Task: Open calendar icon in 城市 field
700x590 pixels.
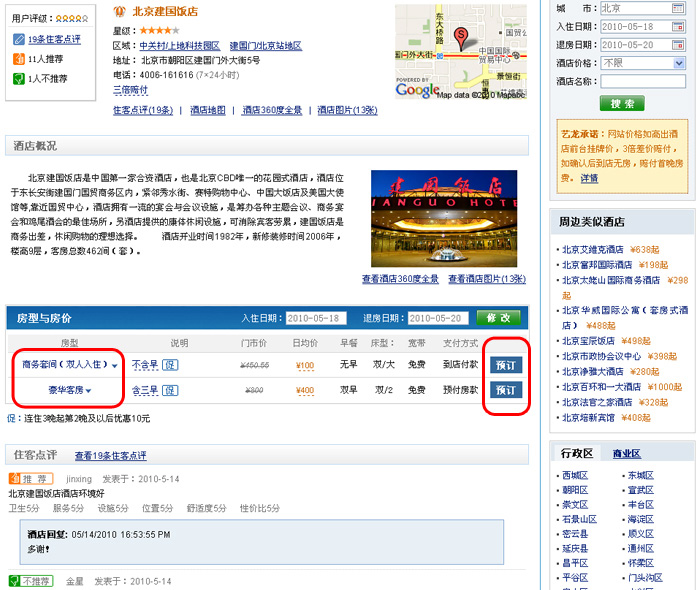Action: tap(678, 8)
